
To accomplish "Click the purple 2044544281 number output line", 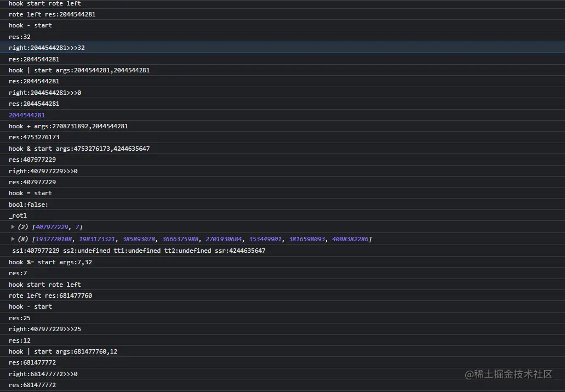I will pos(27,115).
